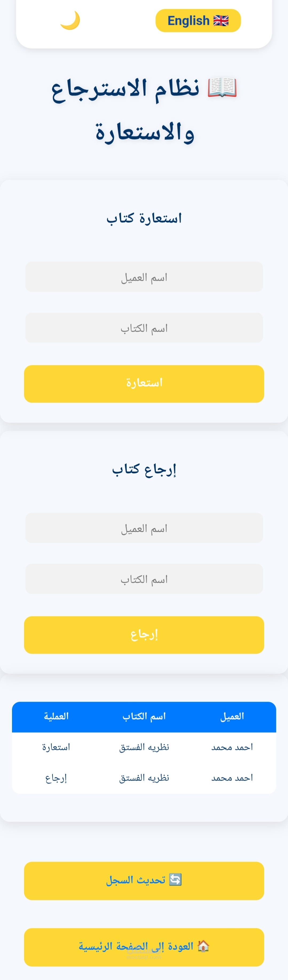Focus the book name field under إرجاع كتاب
This screenshot has width=288, height=980.
pos(144,579)
